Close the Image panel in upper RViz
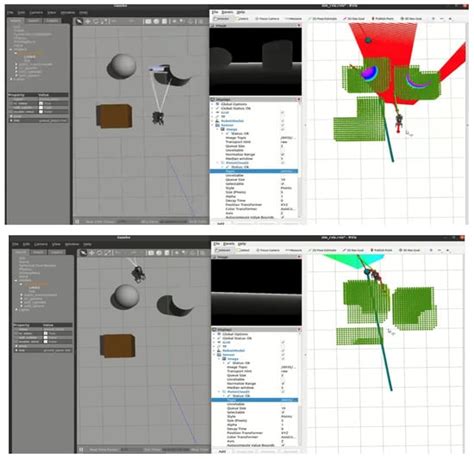The image size is (474, 459). point(299,26)
